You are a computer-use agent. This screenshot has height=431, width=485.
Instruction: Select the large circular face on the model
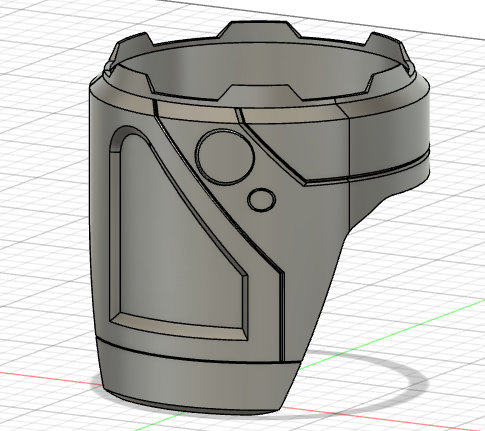click(x=225, y=156)
